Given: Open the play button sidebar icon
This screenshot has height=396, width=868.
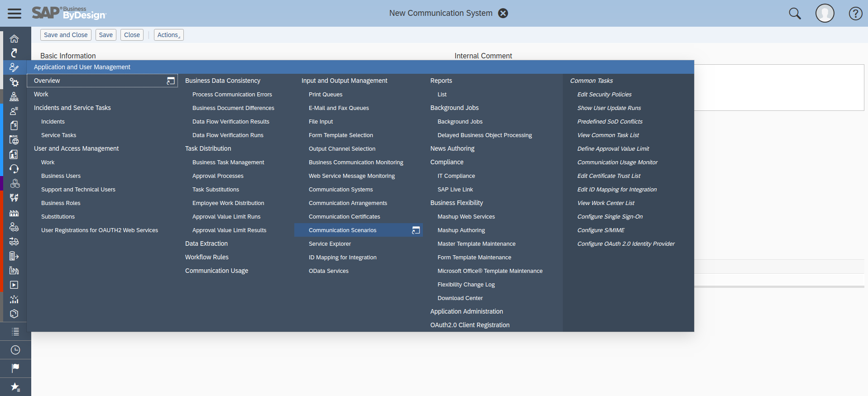Looking at the screenshot, I should click(x=14, y=285).
